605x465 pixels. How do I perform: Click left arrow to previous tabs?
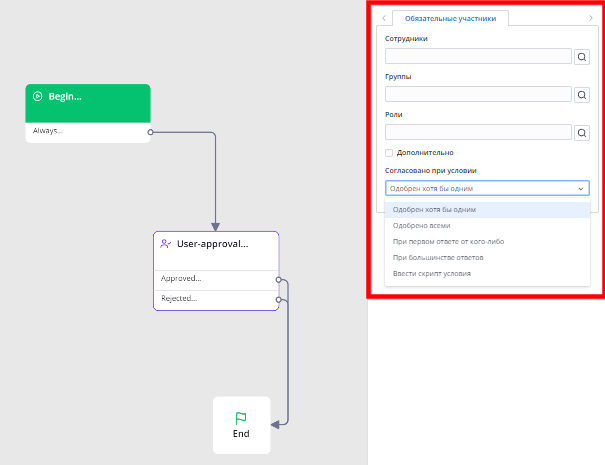pyautogui.click(x=384, y=18)
